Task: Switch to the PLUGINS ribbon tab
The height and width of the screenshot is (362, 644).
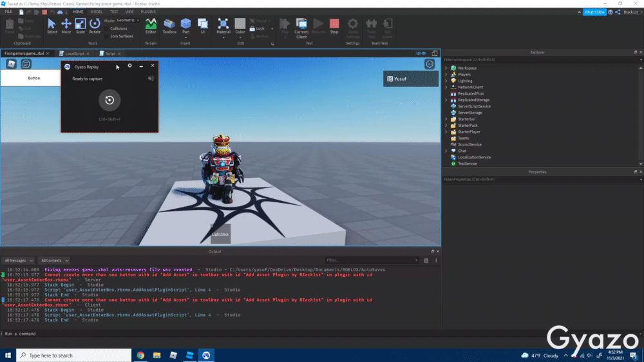Action: click(x=148, y=12)
